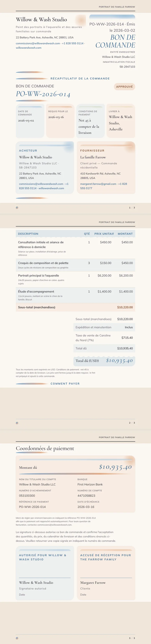
Task: Click the Conditions de paiement card
Action: (x=91, y=121)
